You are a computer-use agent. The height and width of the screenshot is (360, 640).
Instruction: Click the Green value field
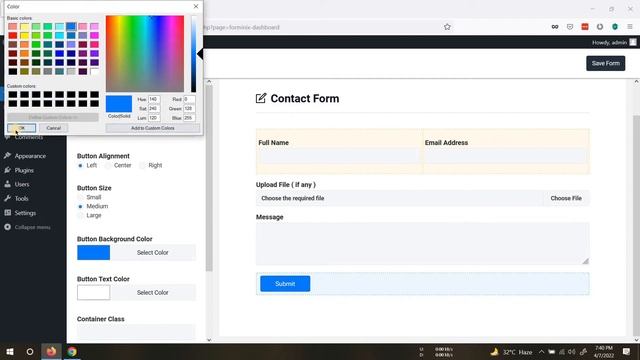click(189, 109)
